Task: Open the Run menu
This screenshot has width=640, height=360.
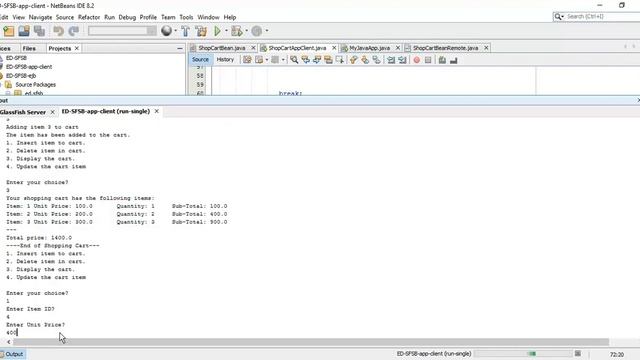Action: pyautogui.click(x=109, y=17)
